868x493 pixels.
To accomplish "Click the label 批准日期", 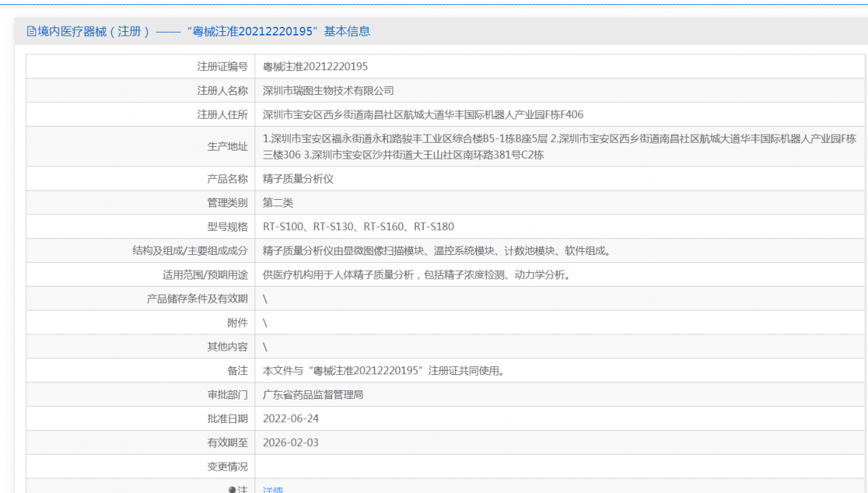I will (227, 418).
